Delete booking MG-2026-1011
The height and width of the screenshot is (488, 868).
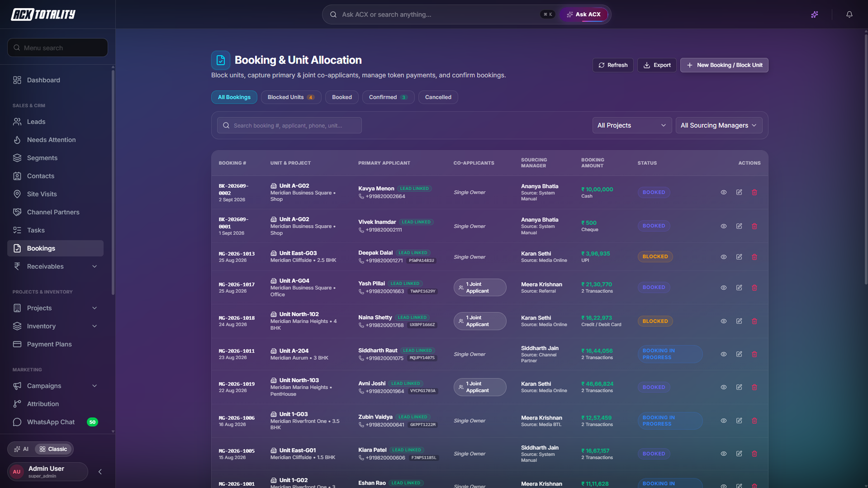754,354
